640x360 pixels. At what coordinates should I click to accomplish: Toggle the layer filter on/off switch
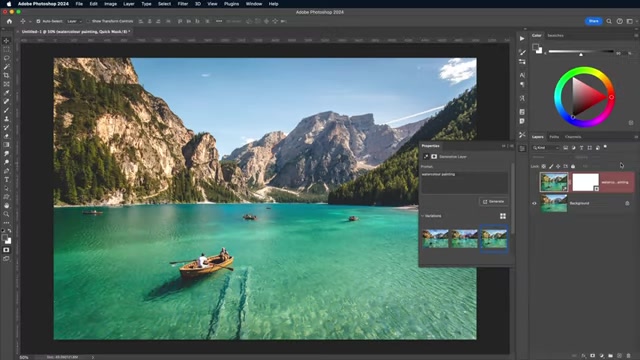click(x=606, y=147)
